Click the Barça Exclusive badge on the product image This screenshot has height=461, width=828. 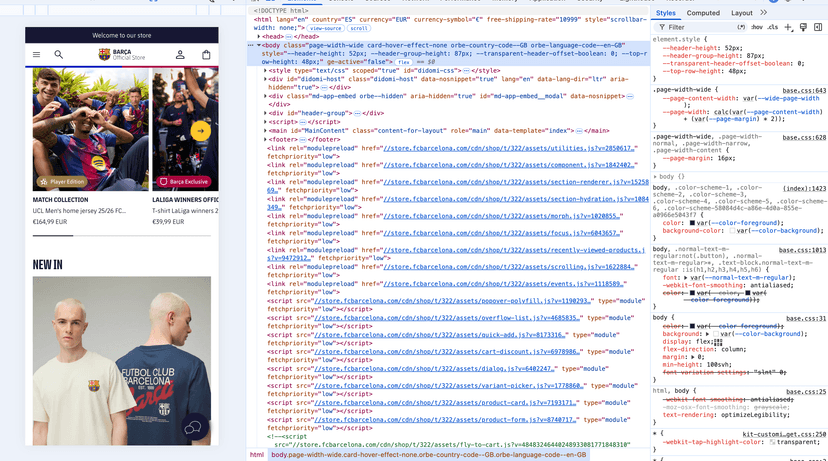tap(184, 182)
